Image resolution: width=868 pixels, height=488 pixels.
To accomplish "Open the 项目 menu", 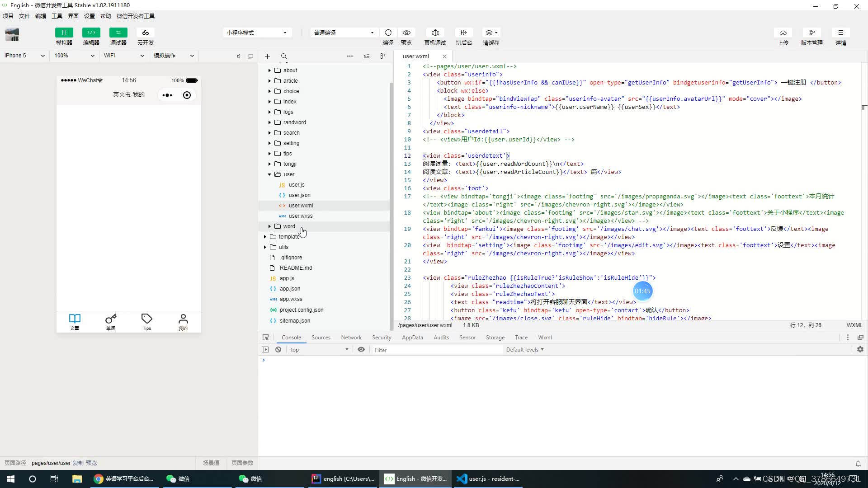I will pyautogui.click(x=8, y=16).
